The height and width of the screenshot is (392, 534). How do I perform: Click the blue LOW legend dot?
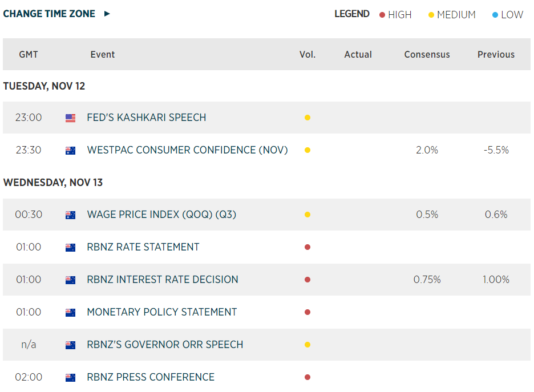(495, 15)
